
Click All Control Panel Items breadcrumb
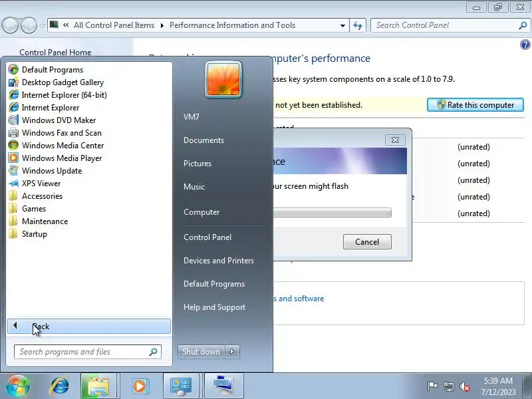click(x=114, y=25)
